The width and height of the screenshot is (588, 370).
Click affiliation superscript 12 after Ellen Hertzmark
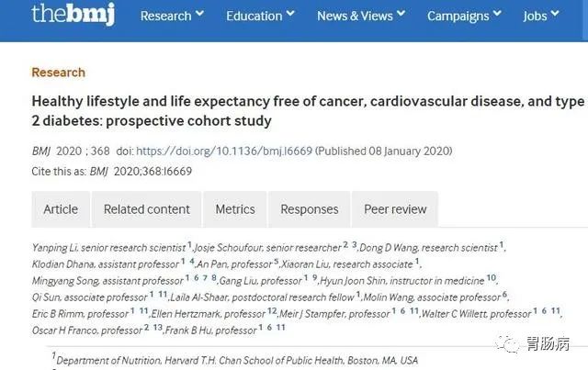coord(272,310)
